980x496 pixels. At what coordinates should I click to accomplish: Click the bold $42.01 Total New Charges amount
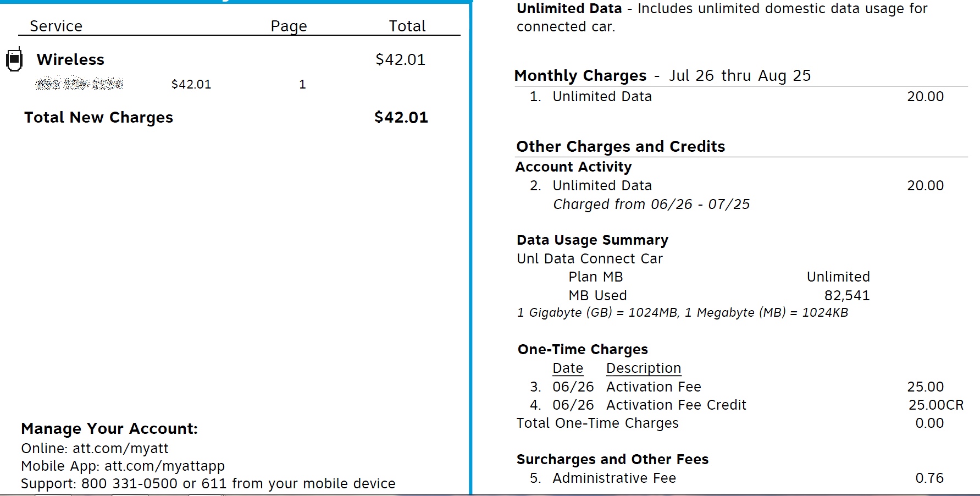(401, 117)
